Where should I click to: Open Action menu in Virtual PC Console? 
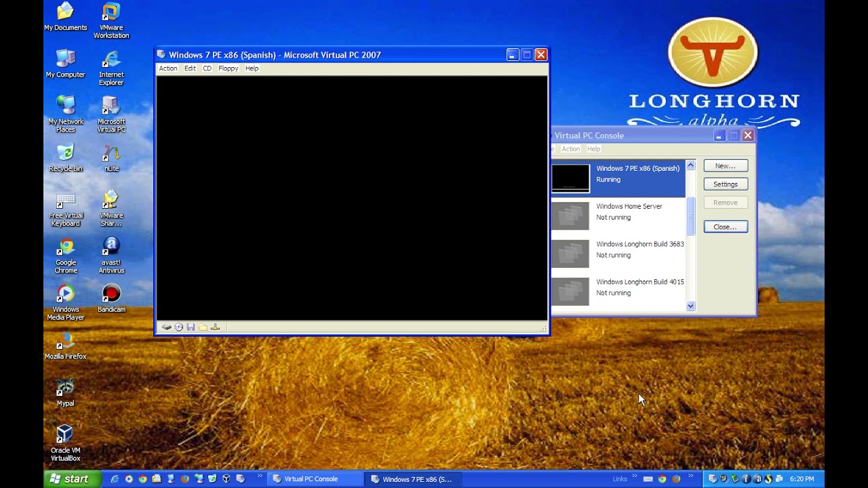click(x=571, y=149)
